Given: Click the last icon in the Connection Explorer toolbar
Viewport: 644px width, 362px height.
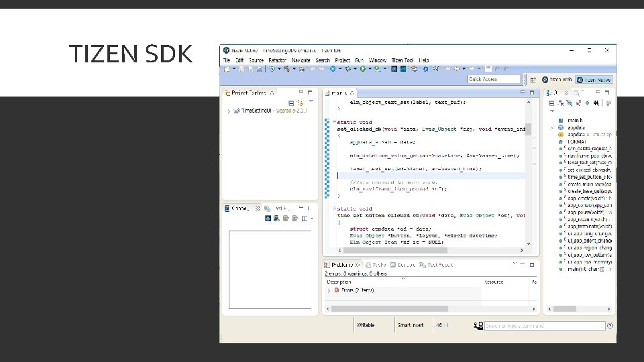Looking at the screenshot, I should [x=305, y=219].
